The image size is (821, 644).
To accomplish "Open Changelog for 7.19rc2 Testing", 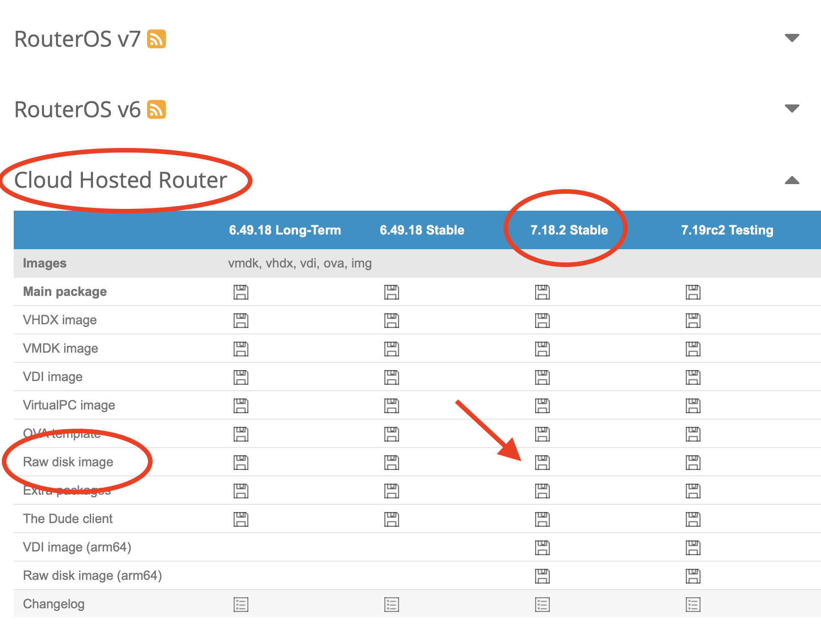I will 693,605.
